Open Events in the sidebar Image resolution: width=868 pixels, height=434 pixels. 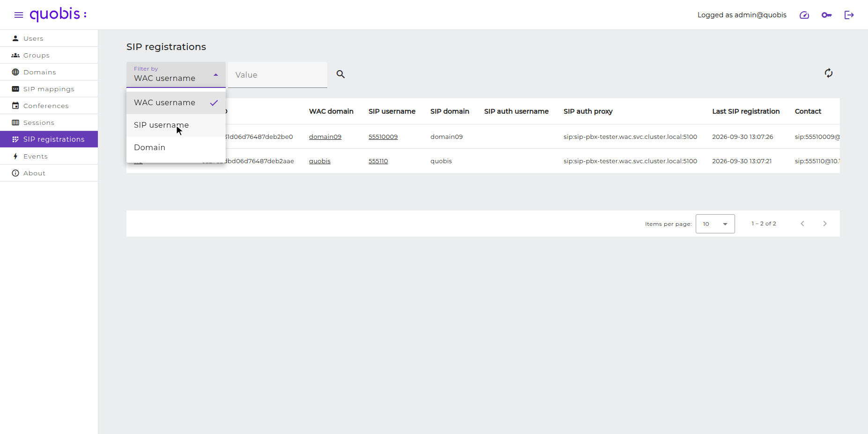tap(49, 156)
